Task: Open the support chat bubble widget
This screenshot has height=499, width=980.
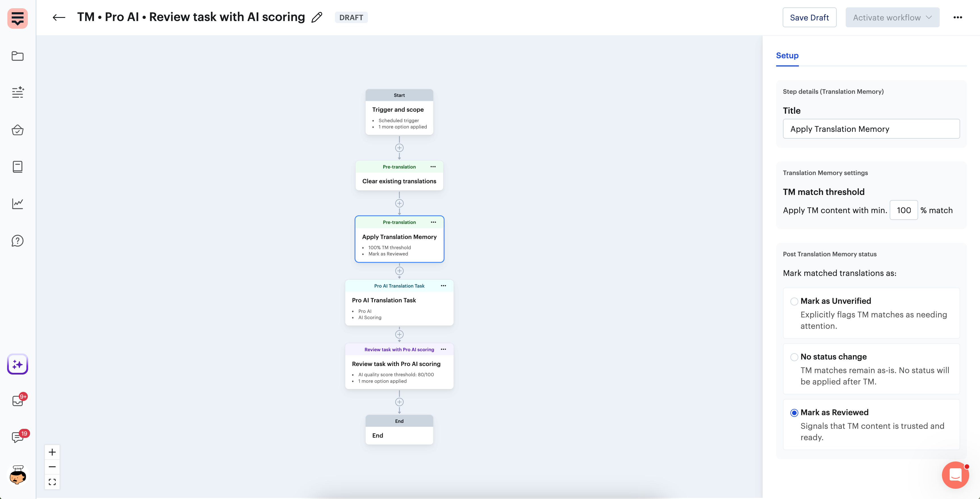Action: pos(955,475)
